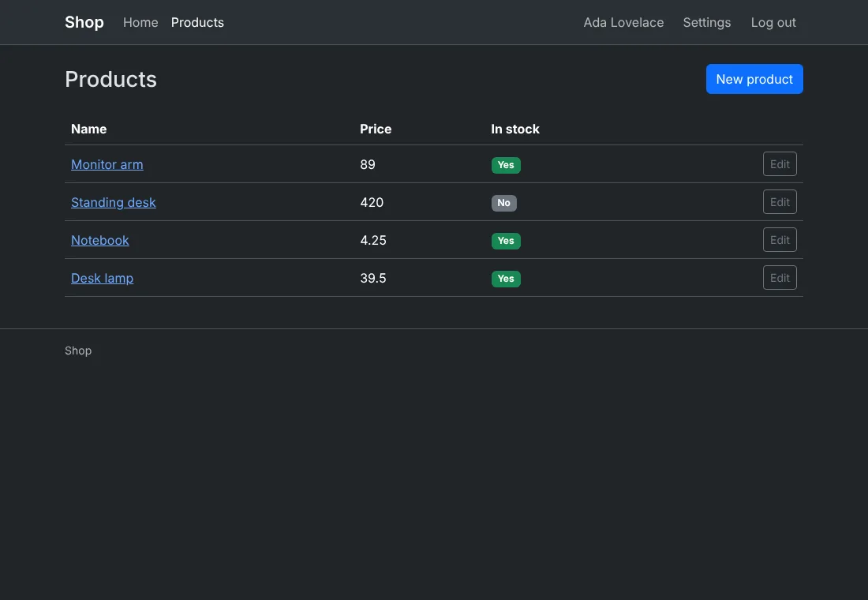Click the Shop brand logo in navbar
This screenshot has height=600, width=868.
pyautogui.click(x=84, y=22)
